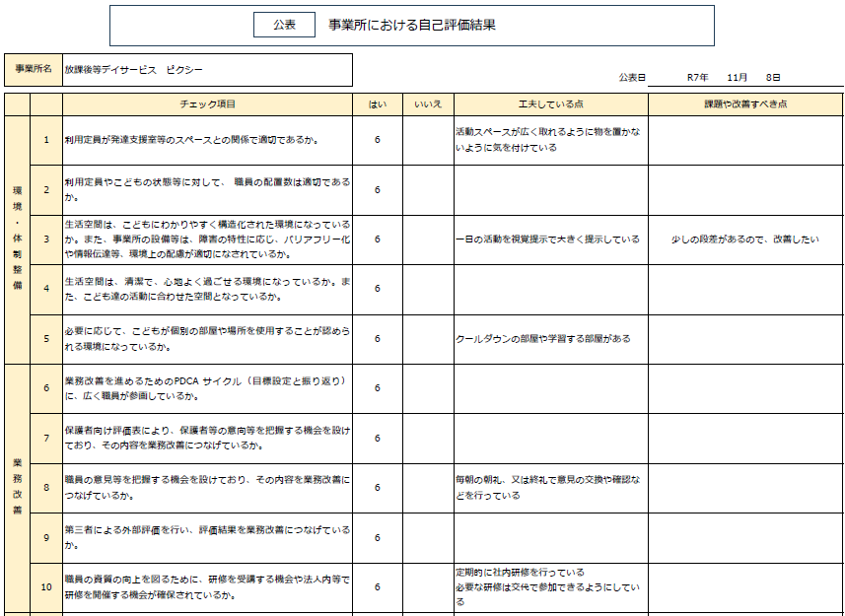This screenshot has height=616, width=845.
Task: Select the 環境・体制整備 category cell
Action: click(x=17, y=240)
